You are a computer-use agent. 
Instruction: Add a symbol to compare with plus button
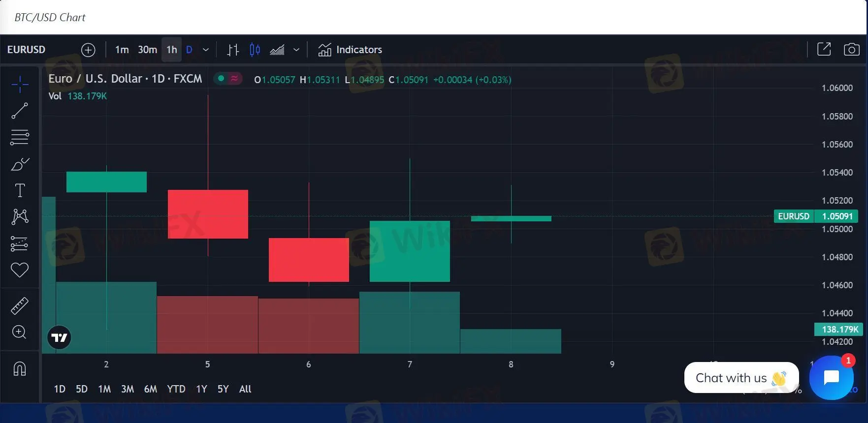(88, 50)
